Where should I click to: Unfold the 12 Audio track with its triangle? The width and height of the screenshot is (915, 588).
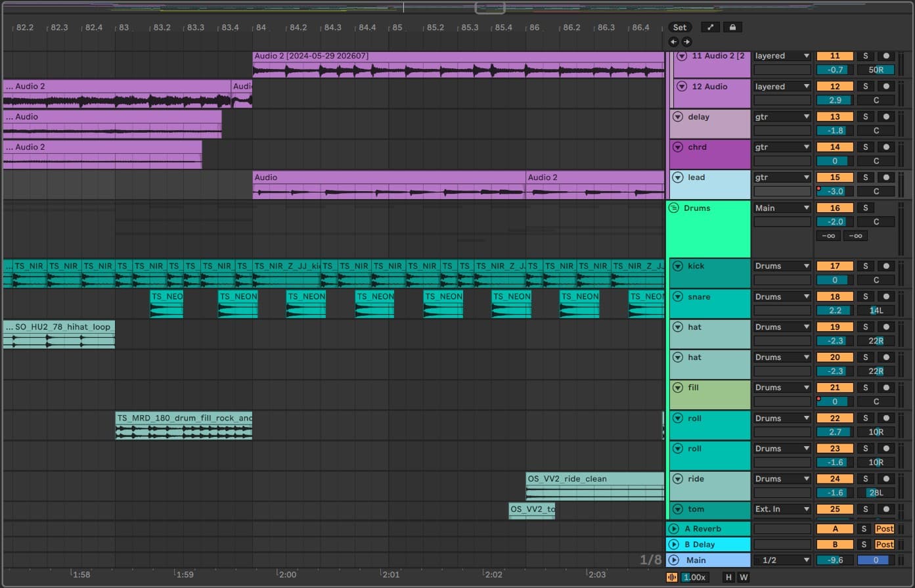coord(682,86)
